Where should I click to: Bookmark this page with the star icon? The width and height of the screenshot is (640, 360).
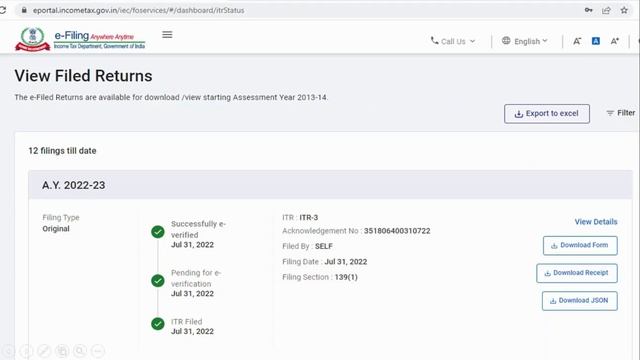pos(624,10)
